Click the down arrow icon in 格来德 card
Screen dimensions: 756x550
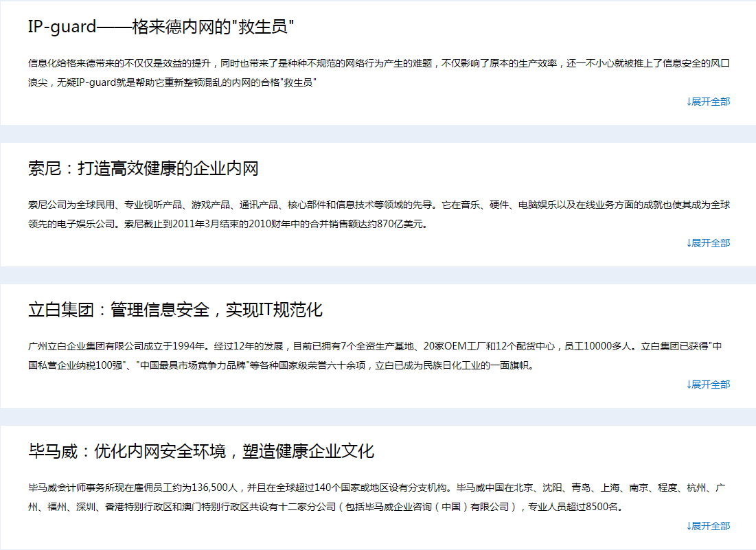[689, 102]
